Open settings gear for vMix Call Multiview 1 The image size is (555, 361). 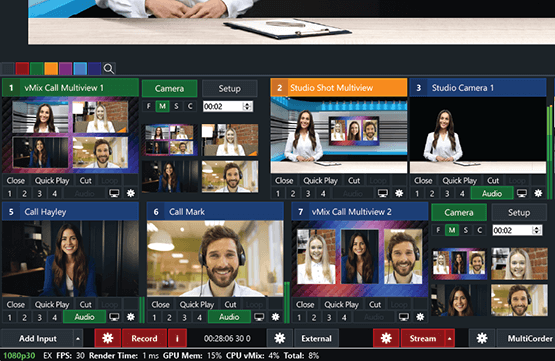131,193
